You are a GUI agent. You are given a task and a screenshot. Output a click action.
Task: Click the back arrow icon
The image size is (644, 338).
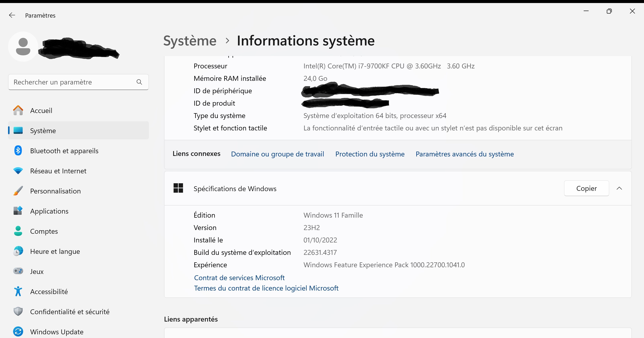12,15
